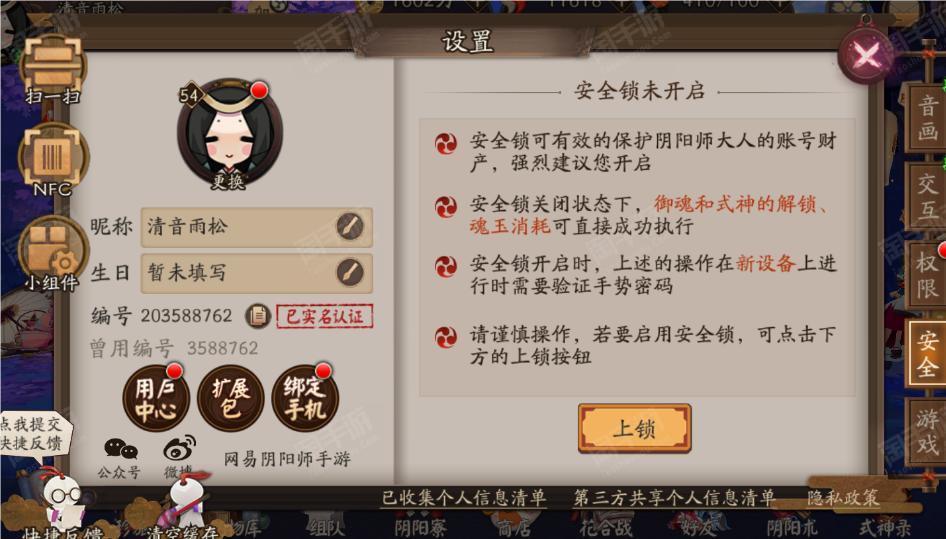Open 隐私政策 privacy policy link
Image resolution: width=946 pixels, height=539 pixels.
(x=843, y=498)
